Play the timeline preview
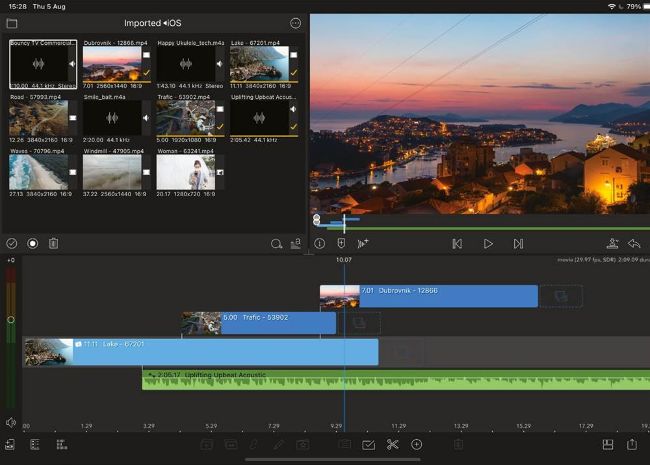Viewport: 650px width, 465px height. 488,243
